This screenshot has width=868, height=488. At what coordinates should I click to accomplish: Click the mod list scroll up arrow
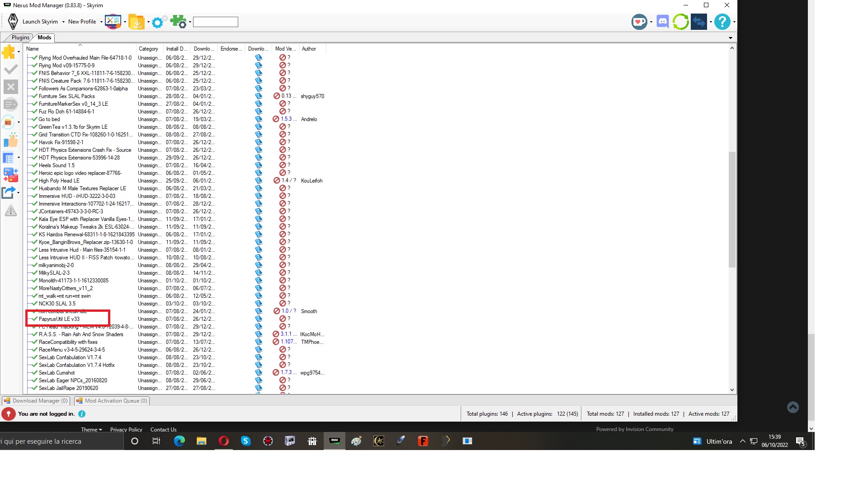732,48
